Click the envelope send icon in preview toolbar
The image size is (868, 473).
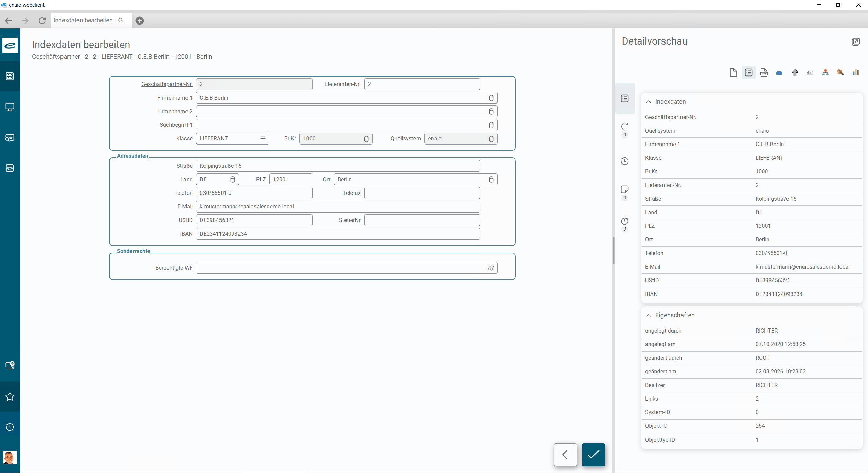810,72
